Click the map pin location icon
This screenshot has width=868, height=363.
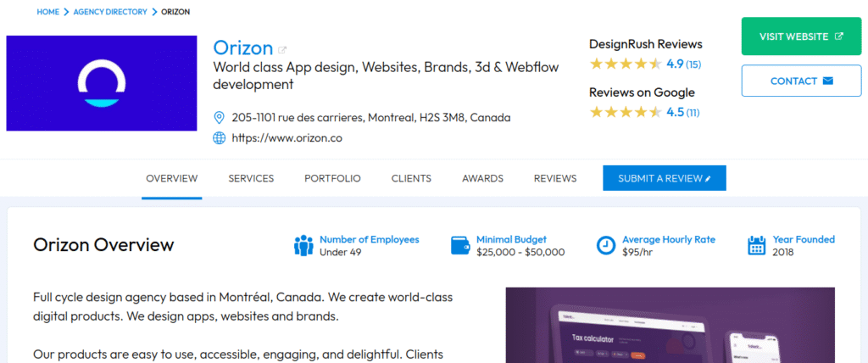(219, 117)
